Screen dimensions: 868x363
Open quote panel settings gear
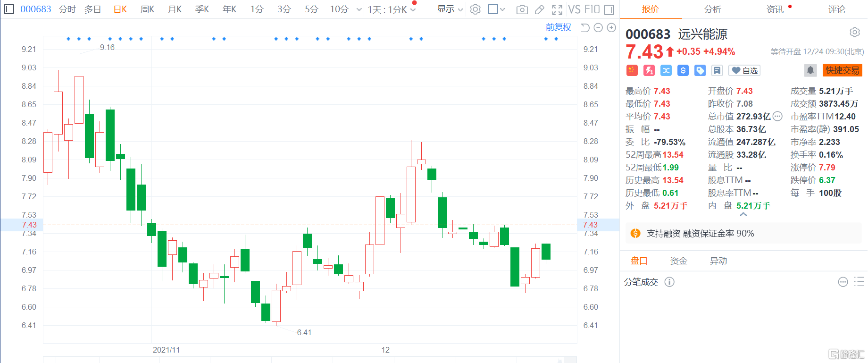pos(855,32)
